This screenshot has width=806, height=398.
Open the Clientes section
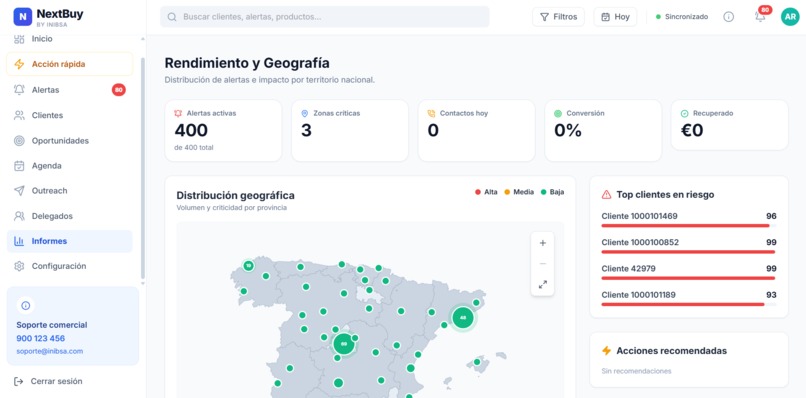(x=70, y=115)
